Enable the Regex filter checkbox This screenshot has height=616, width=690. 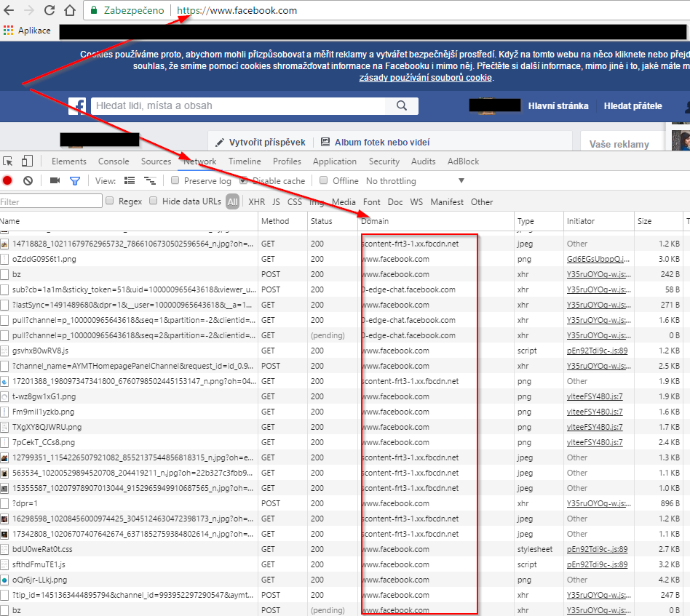[x=110, y=201]
